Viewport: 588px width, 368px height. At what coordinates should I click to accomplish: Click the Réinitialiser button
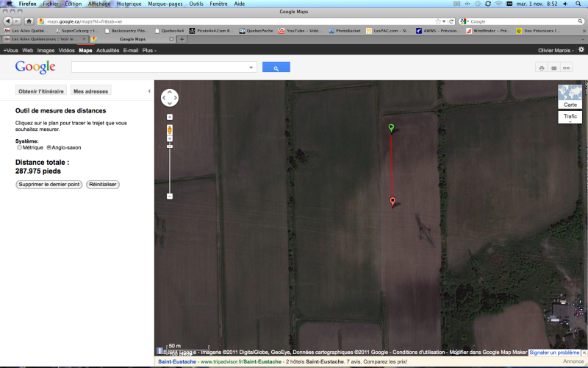[x=102, y=185]
